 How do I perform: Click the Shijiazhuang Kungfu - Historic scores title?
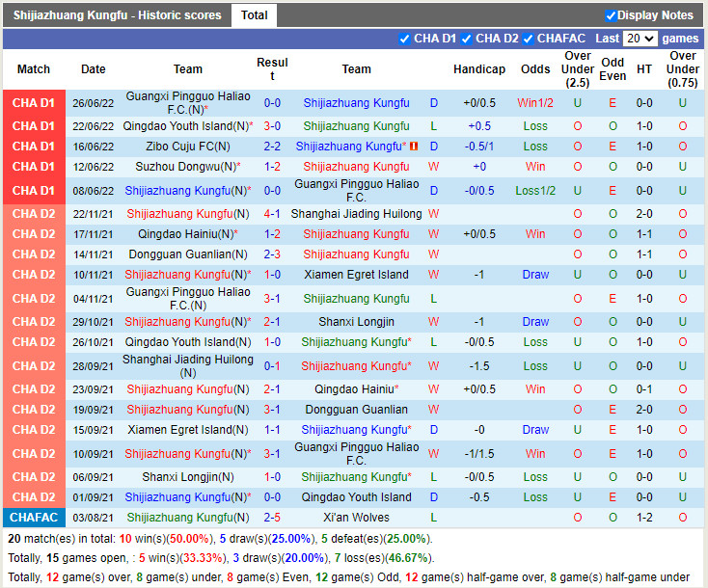tap(117, 15)
